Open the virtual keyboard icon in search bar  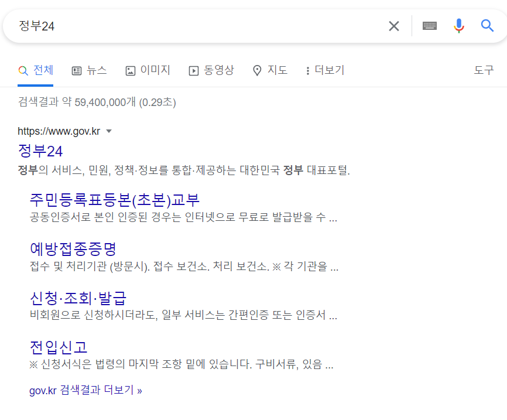click(429, 26)
